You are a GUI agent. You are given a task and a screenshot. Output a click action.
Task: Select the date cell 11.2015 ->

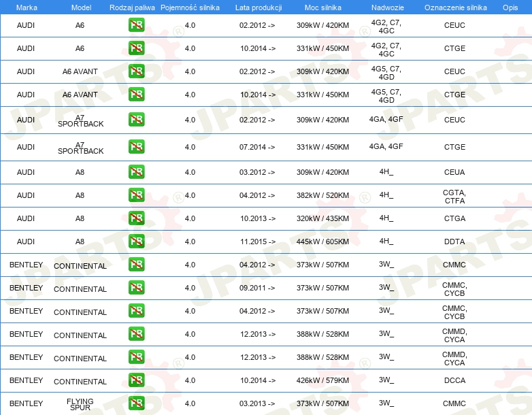[258, 242]
